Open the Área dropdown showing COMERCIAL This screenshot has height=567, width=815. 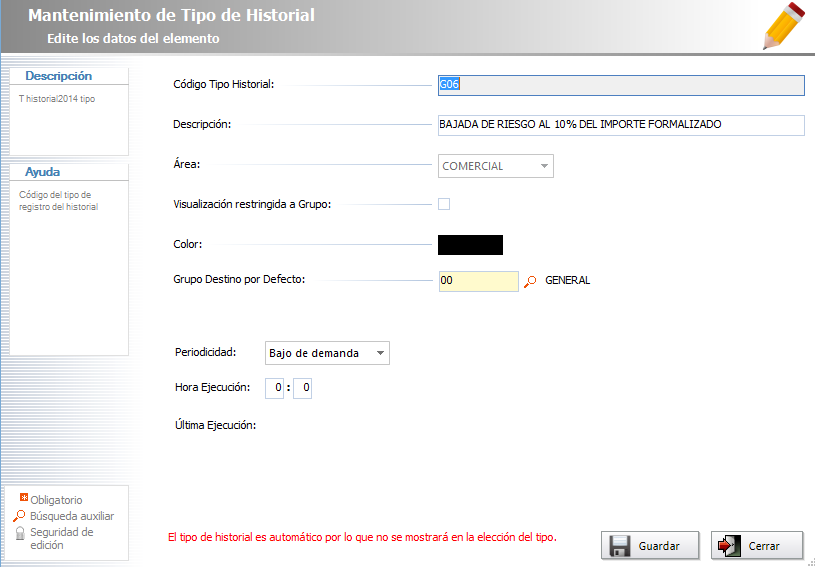496,166
